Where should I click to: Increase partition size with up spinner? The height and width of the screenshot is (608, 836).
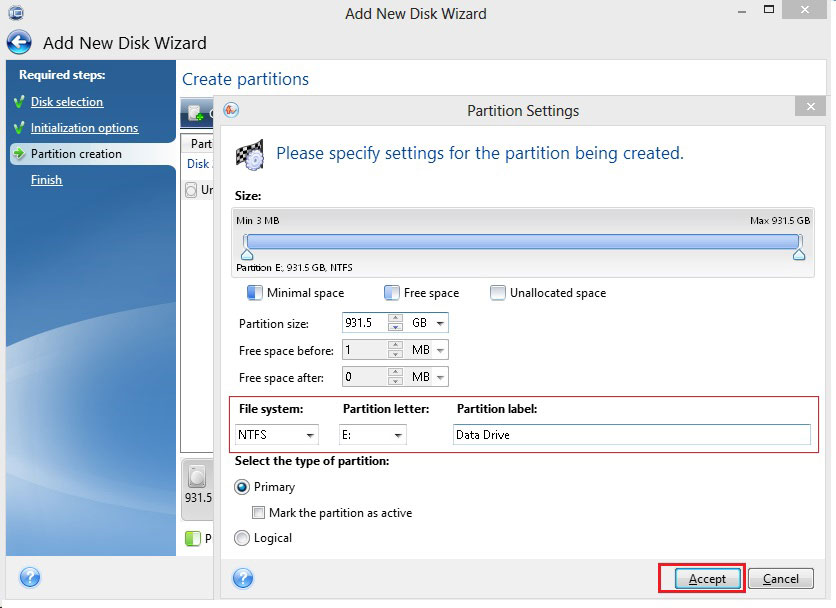click(395, 319)
